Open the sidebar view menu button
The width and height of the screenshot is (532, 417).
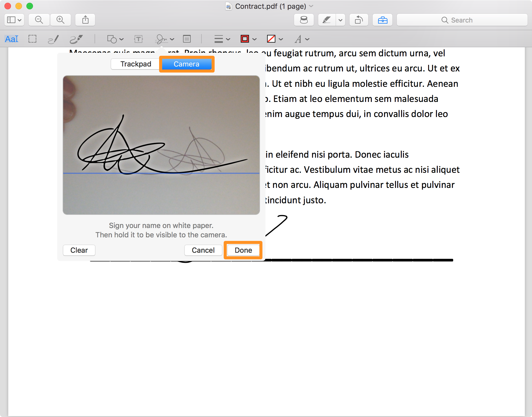tap(14, 20)
